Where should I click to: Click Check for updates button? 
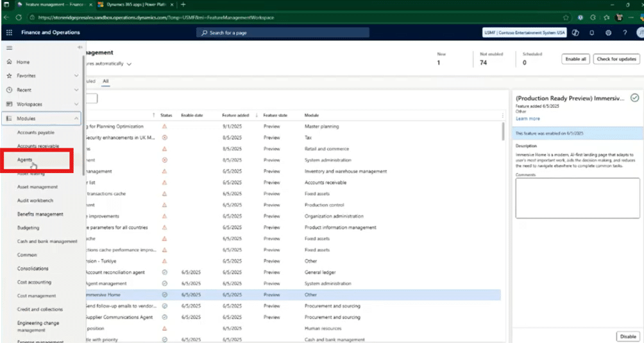click(x=616, y=59)
